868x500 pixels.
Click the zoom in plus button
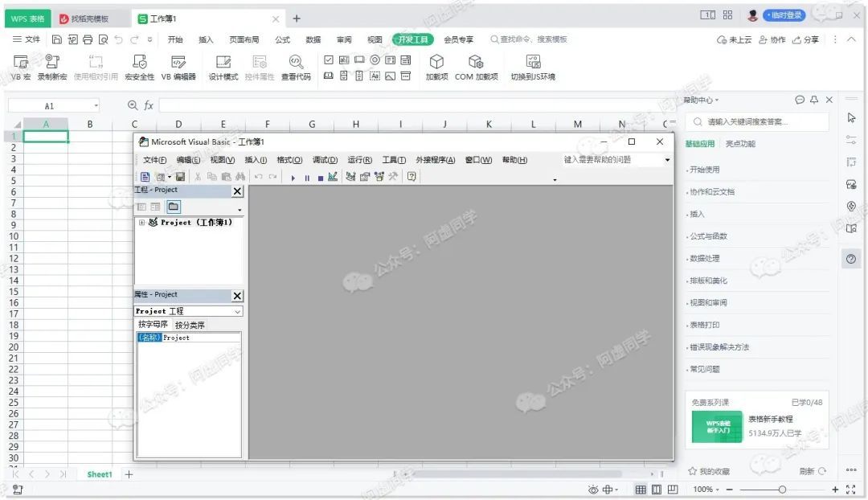835,490
